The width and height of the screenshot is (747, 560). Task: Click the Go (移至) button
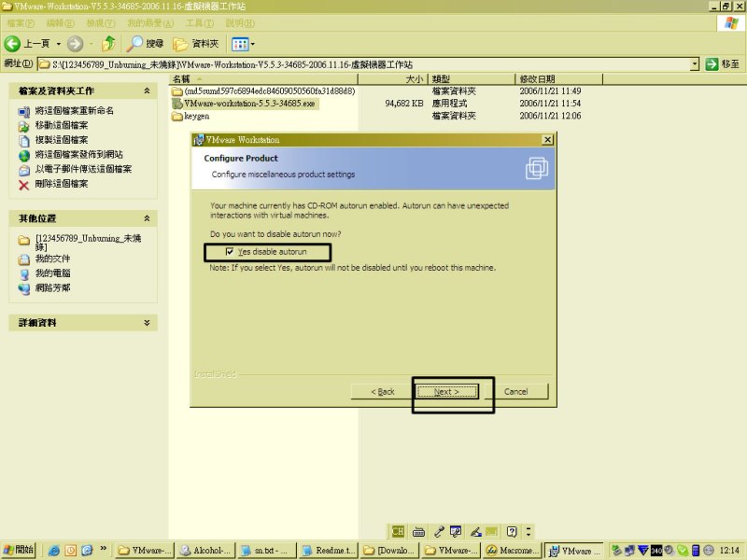[723, 63]
